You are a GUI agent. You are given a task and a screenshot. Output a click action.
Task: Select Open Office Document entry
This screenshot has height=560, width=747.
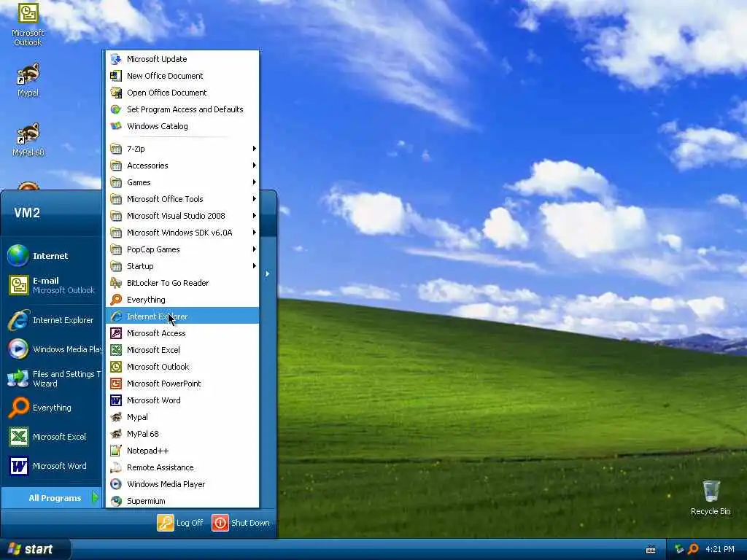(x=182, y=93)
